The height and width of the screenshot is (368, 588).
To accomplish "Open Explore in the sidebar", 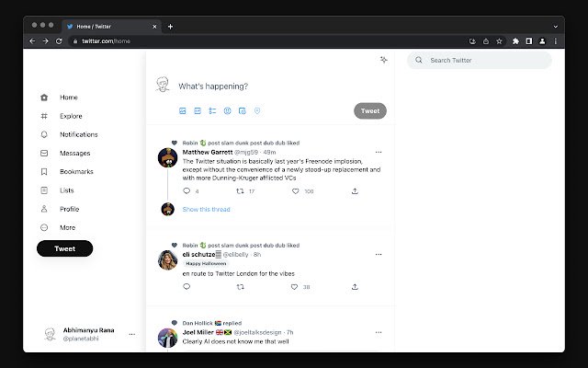I will (62, 116).
